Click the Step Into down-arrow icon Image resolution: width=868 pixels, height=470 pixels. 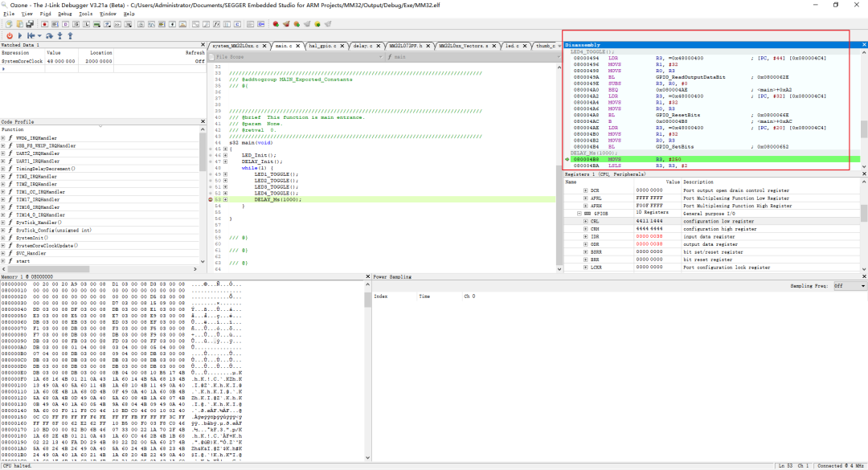[x=59, y=35]
